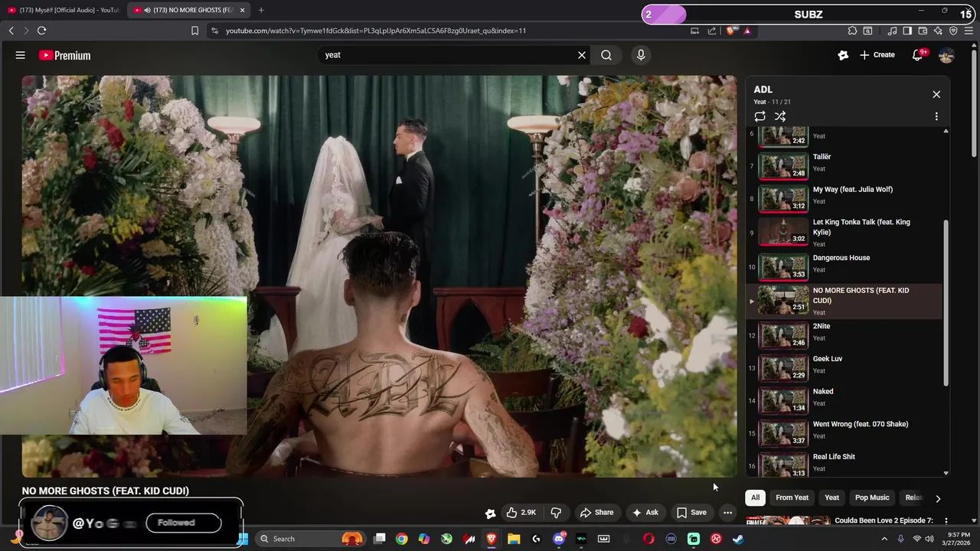The width and height of the screenshot is (980, 551).
Task: Submit search with magnifier button
Action: point(606,55)
